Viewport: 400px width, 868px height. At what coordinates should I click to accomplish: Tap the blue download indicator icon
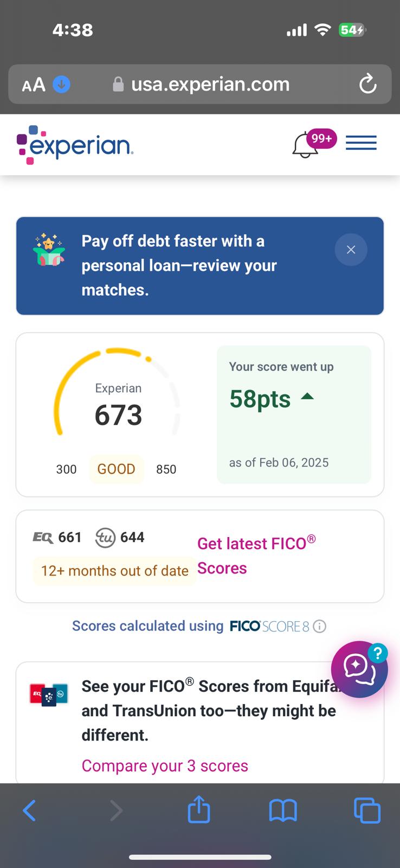[61, 85]
